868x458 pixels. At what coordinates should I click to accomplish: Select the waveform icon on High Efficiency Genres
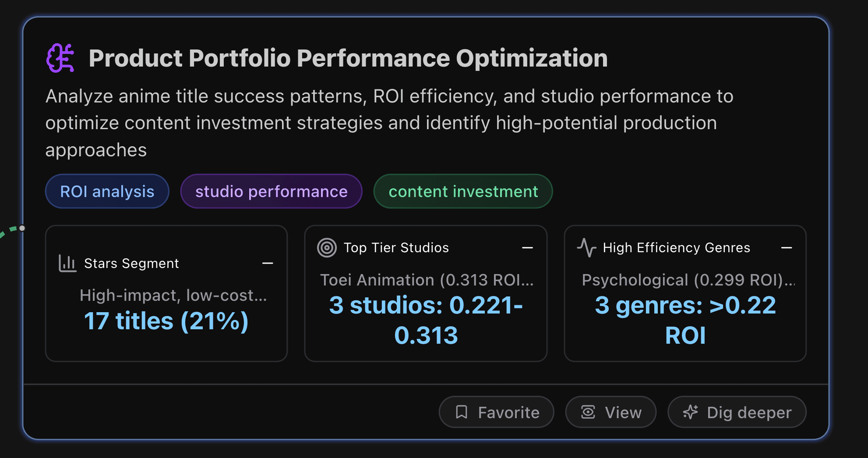[x=587, y=247]
